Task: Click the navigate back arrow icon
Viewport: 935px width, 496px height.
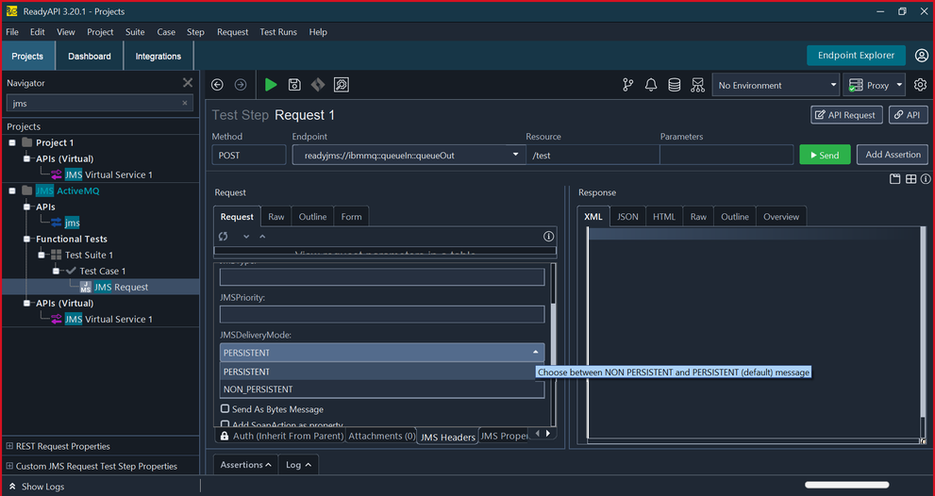Action: coord(217,85)
